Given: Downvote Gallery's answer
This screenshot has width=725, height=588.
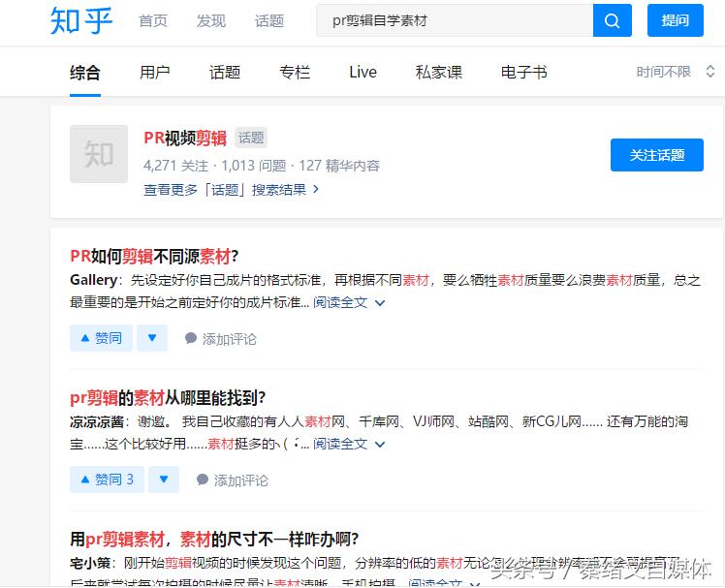Looking at the screenshot, I should coord(151,338).
